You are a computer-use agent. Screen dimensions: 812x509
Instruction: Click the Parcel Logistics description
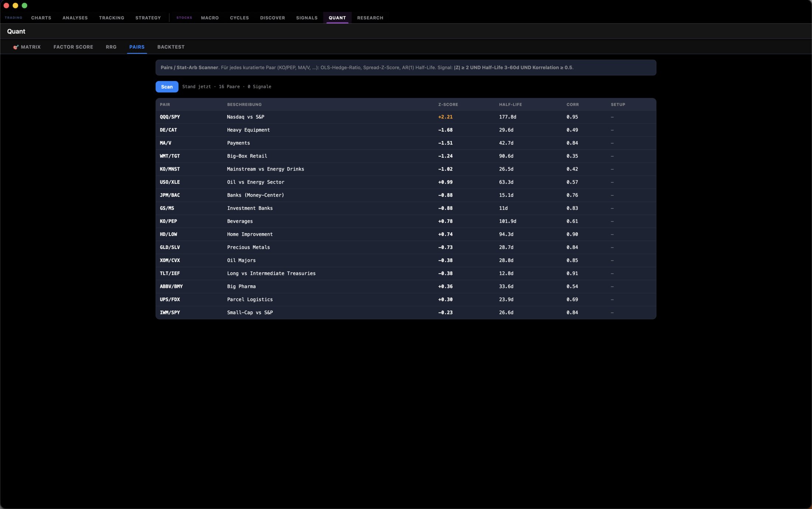point(250,300)
